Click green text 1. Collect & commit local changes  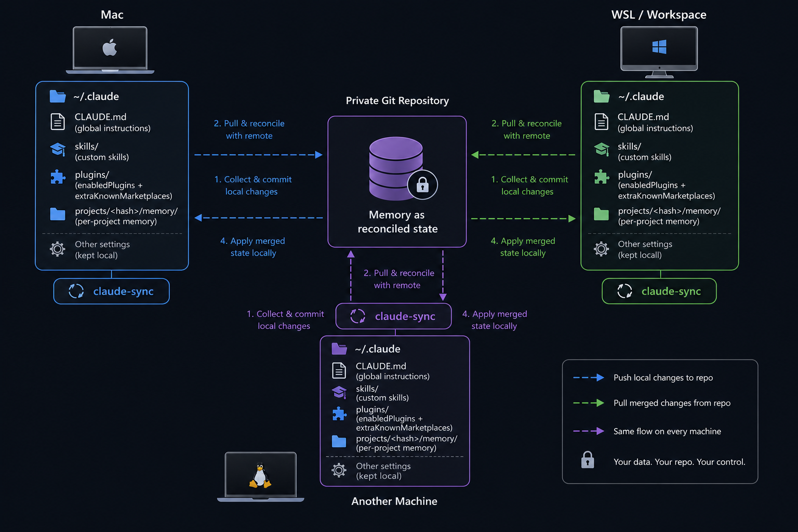tap(529, 185)
